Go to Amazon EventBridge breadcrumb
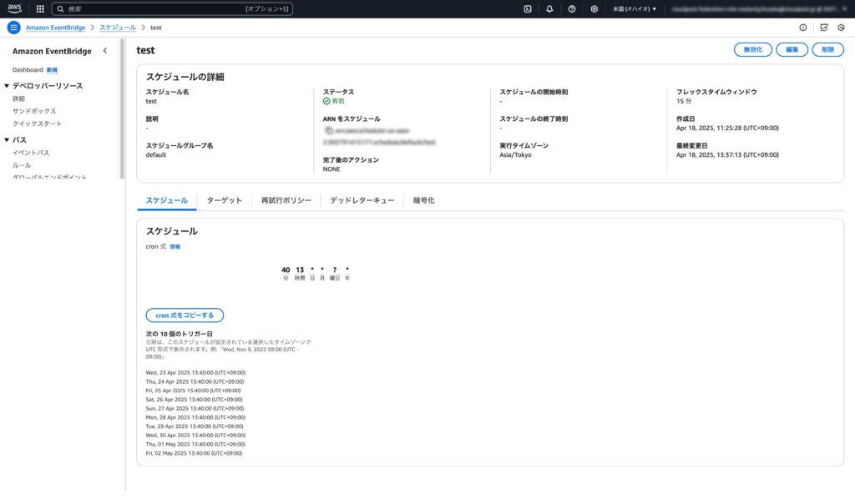Screen dimensions: 855x504 (x=55, y=28)
